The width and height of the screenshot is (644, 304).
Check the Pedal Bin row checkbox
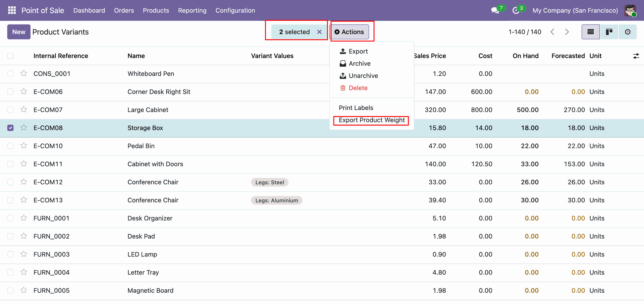(10, 146)
